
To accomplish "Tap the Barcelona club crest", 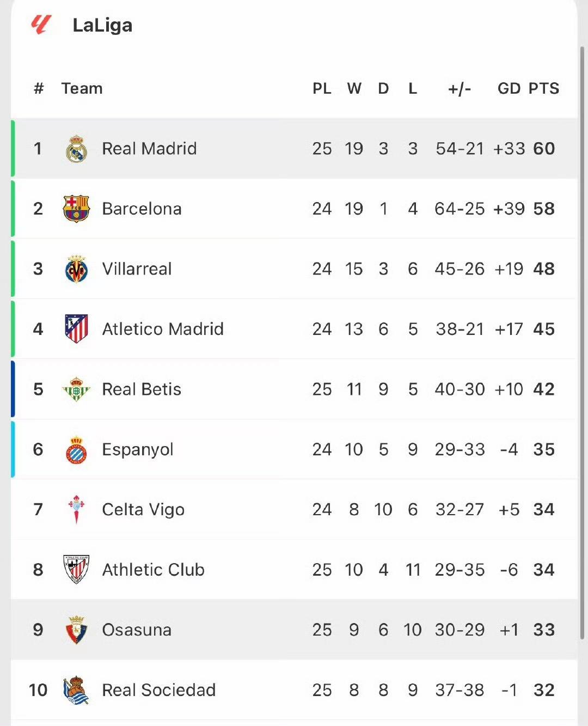I will coord(76,209).
